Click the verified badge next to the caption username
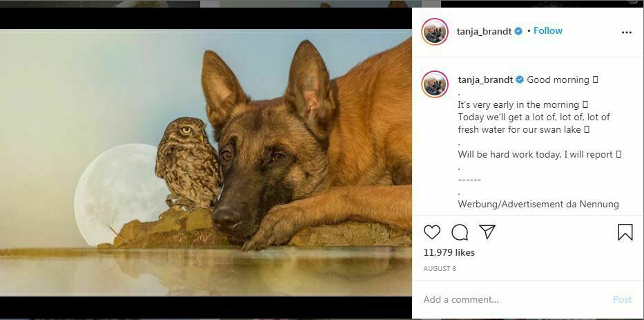 pos(519,79)
